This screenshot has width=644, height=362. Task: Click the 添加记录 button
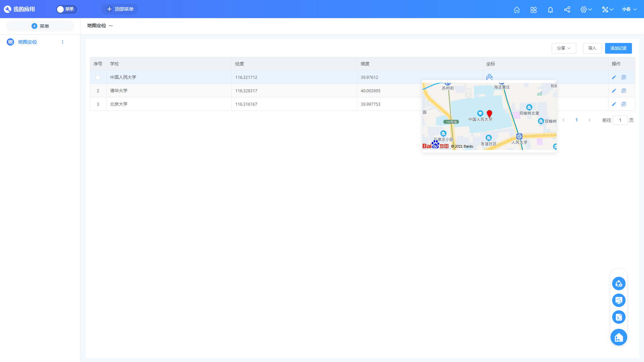[618, 48]
